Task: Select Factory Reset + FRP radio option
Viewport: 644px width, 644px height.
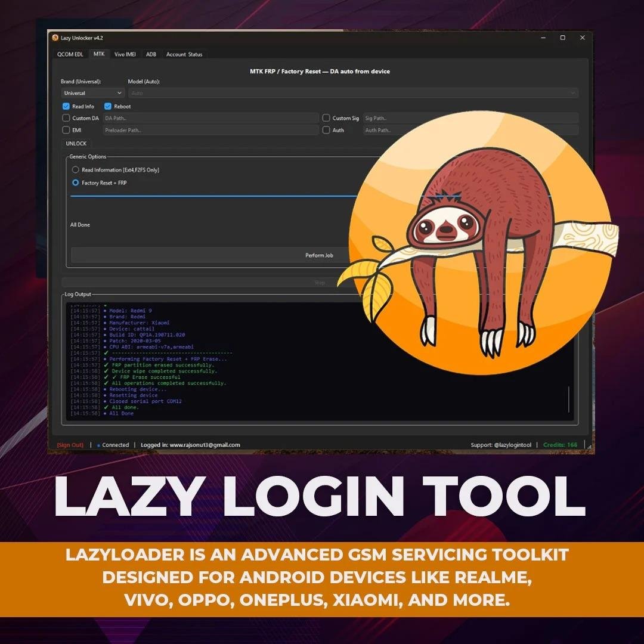Action: [x=76, y=183]
